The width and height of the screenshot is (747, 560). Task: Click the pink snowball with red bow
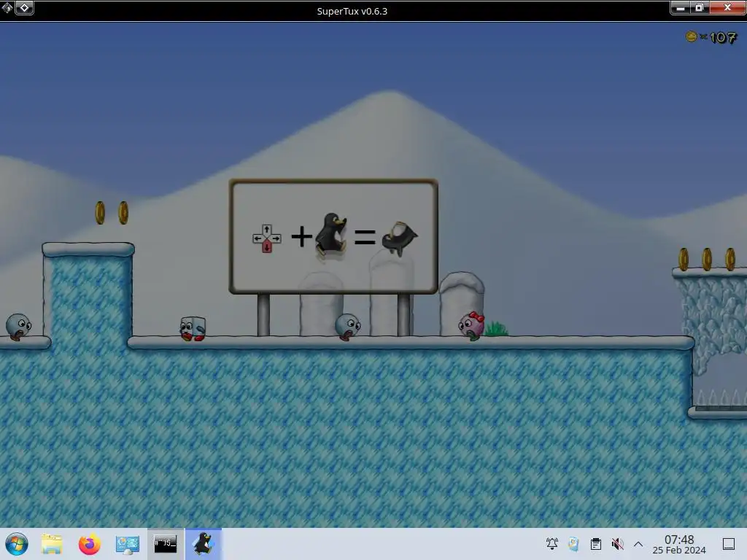coord(472,326)
